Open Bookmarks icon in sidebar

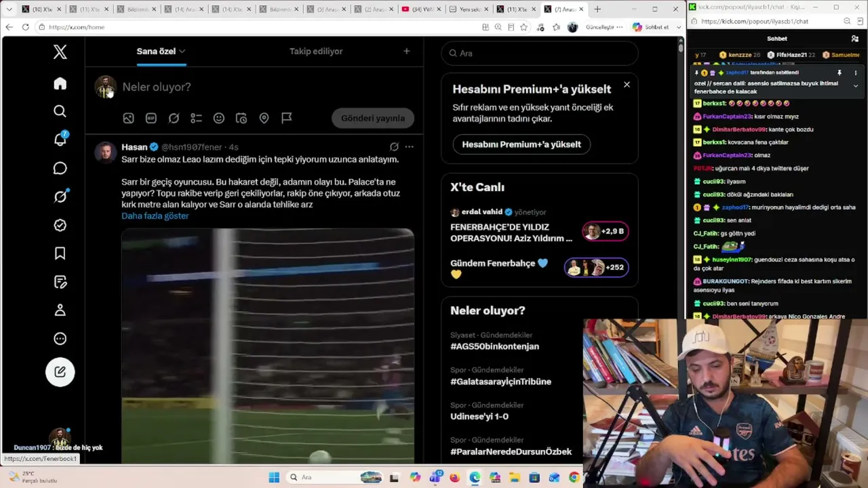pyautogui.click(x=60, y=253)
